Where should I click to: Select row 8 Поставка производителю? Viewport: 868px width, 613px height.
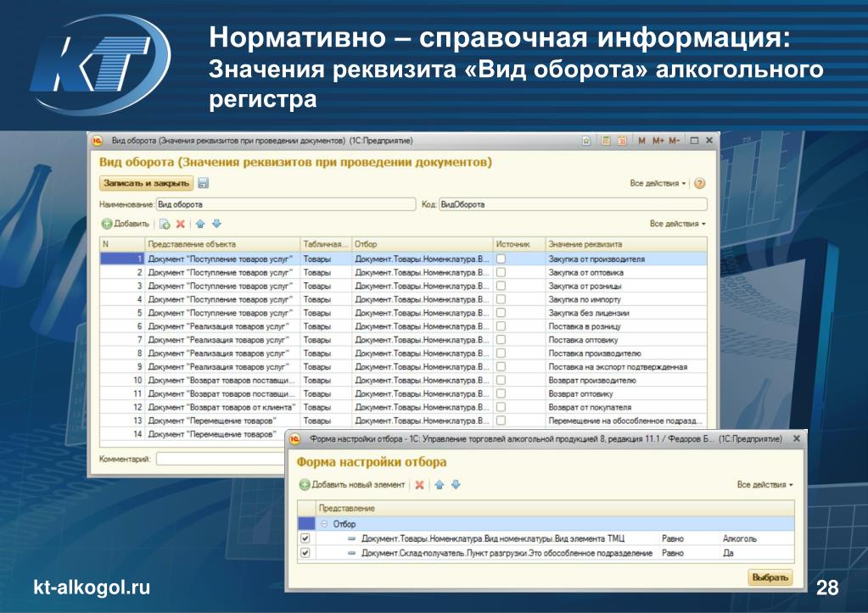coord(403,353)
